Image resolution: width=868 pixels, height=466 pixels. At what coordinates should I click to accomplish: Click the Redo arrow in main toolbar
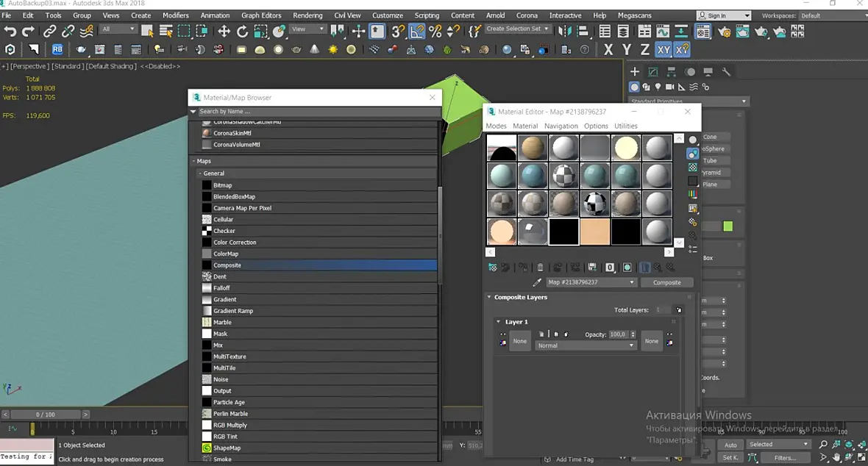point(28,32)
